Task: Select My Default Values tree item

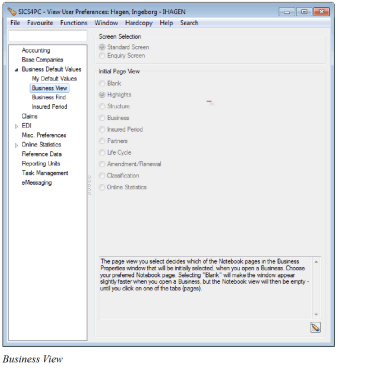Action: click(x=54, y=79)
